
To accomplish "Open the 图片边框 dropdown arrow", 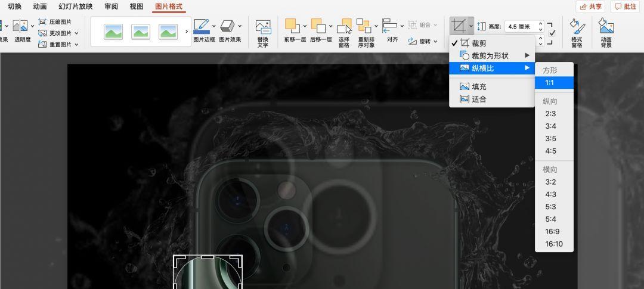I will point(214,26).
